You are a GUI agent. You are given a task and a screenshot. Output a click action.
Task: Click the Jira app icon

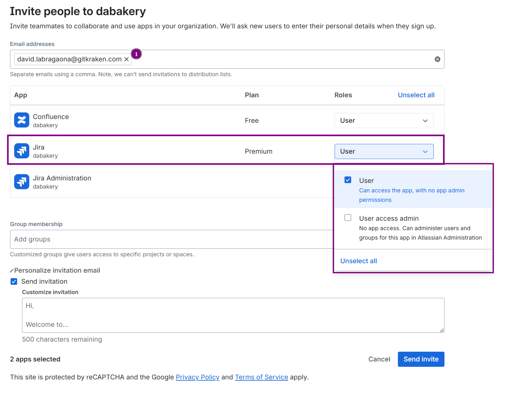click(x=21, y=151)
